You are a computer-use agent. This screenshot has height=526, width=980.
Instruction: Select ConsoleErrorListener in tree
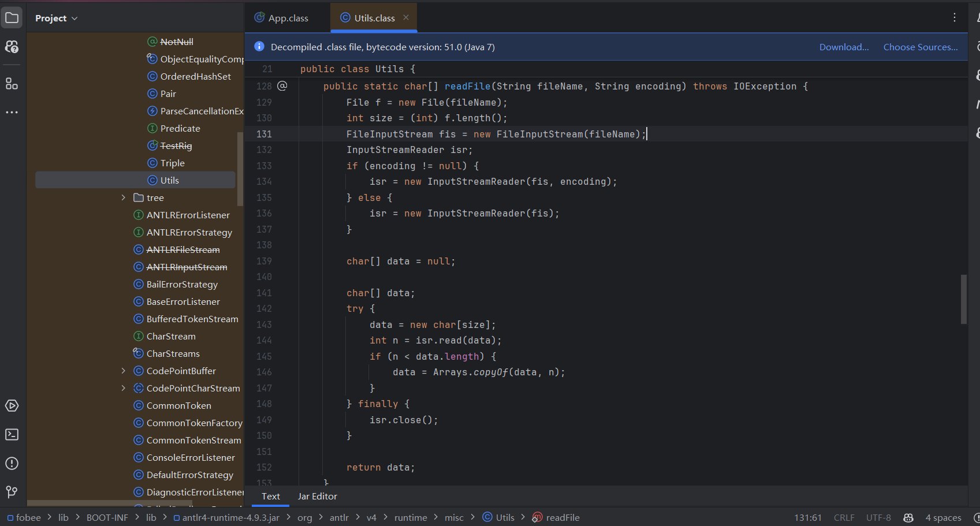191,457
